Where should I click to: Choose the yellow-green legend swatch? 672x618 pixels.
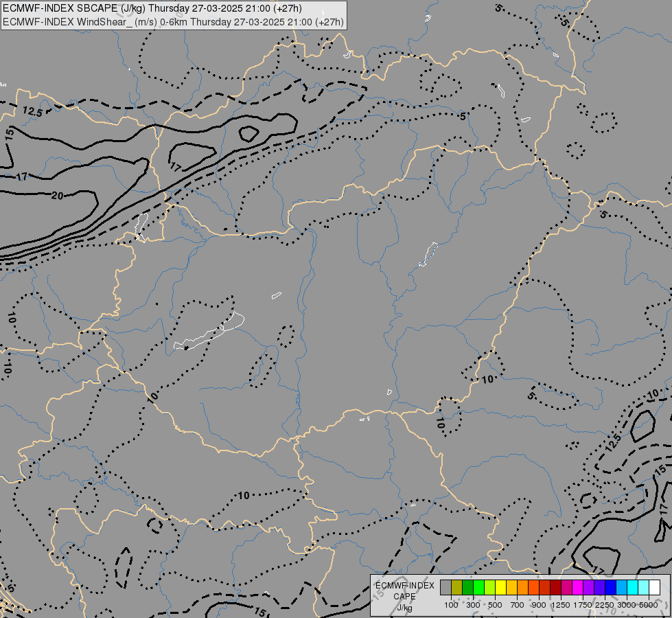click(x=490, y=588)
